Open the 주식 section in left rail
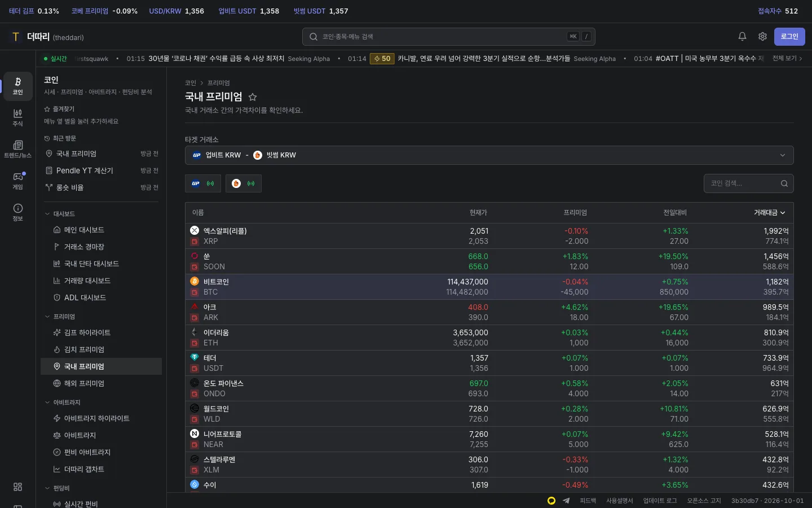812x508 pixels. pyautogui.click(x=18, y=117)
